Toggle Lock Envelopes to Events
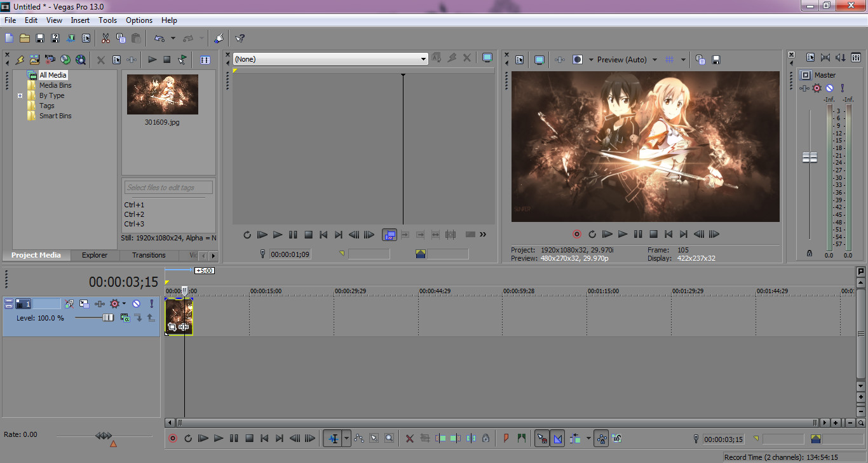The height and width of the screenshot is (463, 868). 601,438
